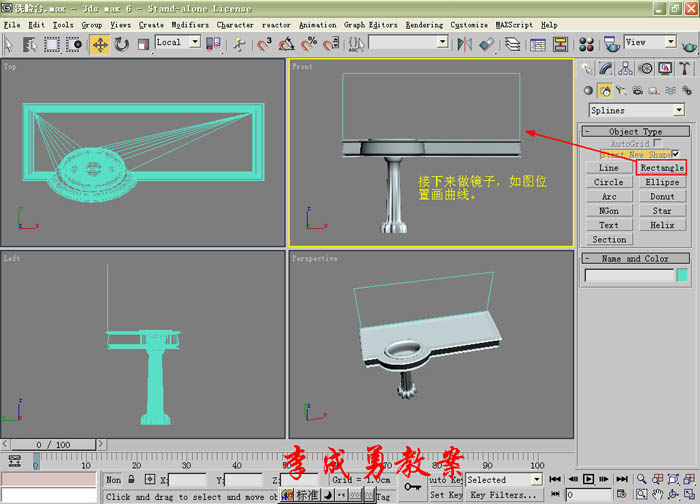
Task: Open the Schematic View icon
Action: pyautogui.click(x=560, y=44)
